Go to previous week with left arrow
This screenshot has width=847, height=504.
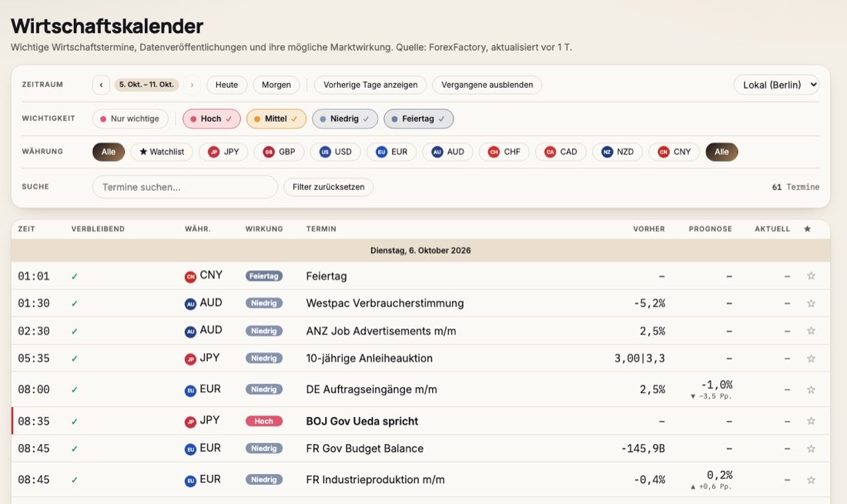pyautogui.click(x=101, y=85)
